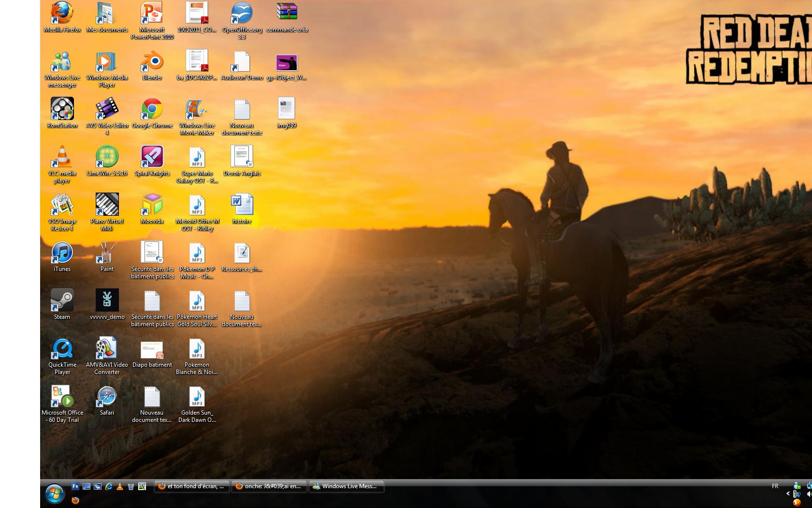Screen dimensions: 812x508
Task: Switch to 'onche: J&#039;ai en...' Firefox window
Action: pos(269,486)
